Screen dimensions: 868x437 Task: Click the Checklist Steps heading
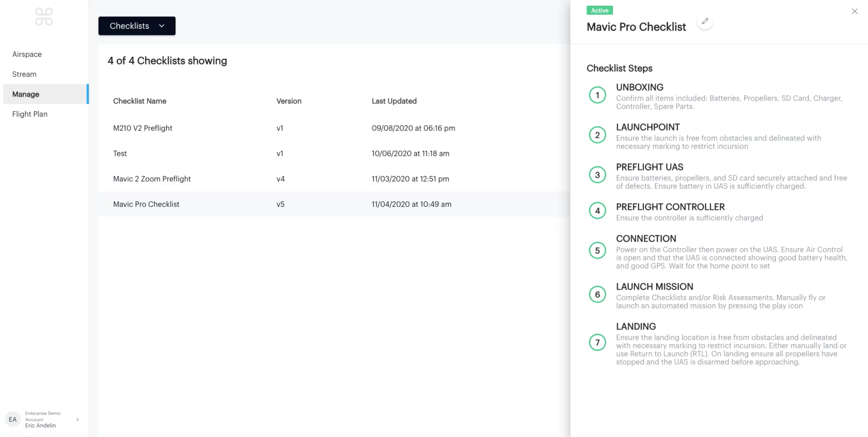[x=619, y=68]
